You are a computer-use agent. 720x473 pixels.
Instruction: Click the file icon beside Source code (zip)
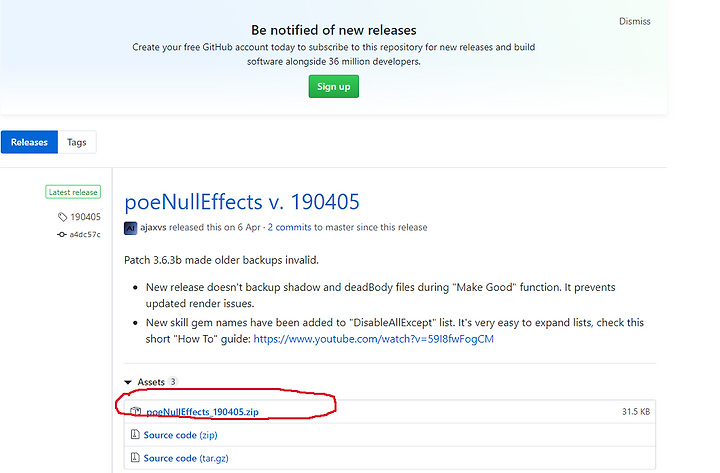(x=135, y=434)
